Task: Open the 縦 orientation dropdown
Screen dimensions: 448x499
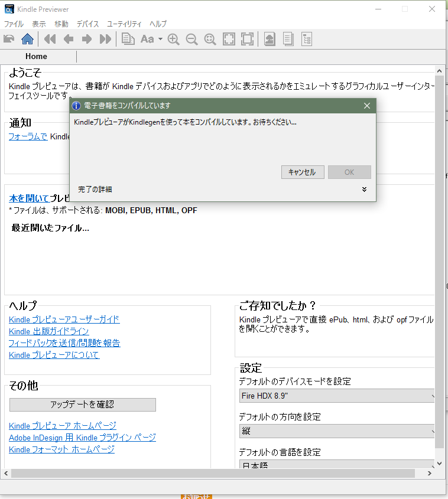Action: 337,431
